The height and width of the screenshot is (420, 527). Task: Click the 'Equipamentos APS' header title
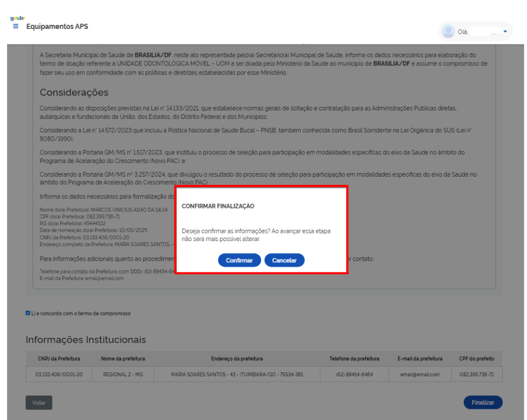pos(57,27)
